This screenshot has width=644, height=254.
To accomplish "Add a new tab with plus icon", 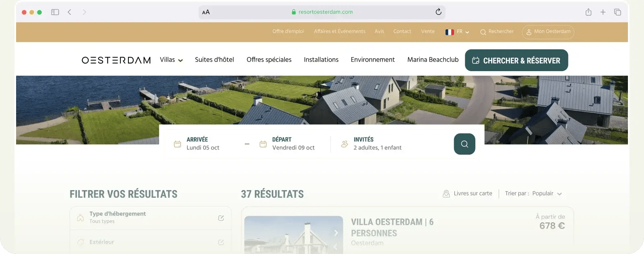I will pos(603,12).
